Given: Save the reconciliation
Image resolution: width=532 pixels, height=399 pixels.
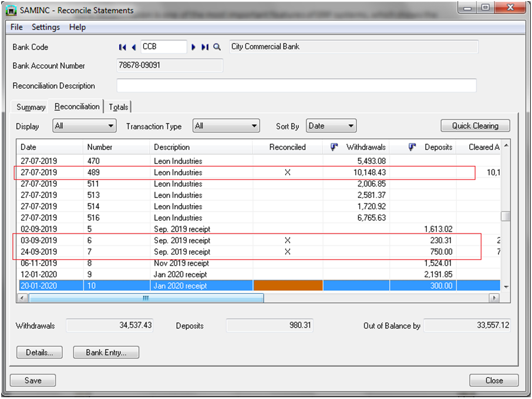Looking at the screenshot, I should coord(33,380).
